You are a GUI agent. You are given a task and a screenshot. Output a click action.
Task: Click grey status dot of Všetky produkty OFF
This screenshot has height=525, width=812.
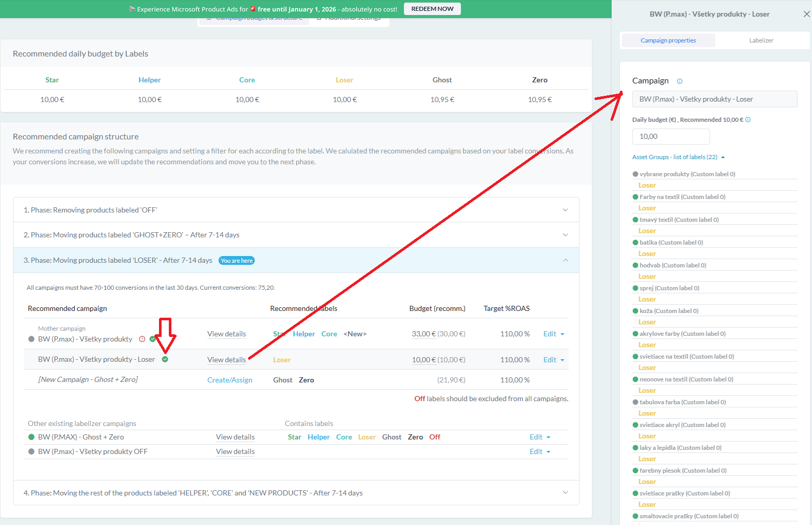[31, 451]
